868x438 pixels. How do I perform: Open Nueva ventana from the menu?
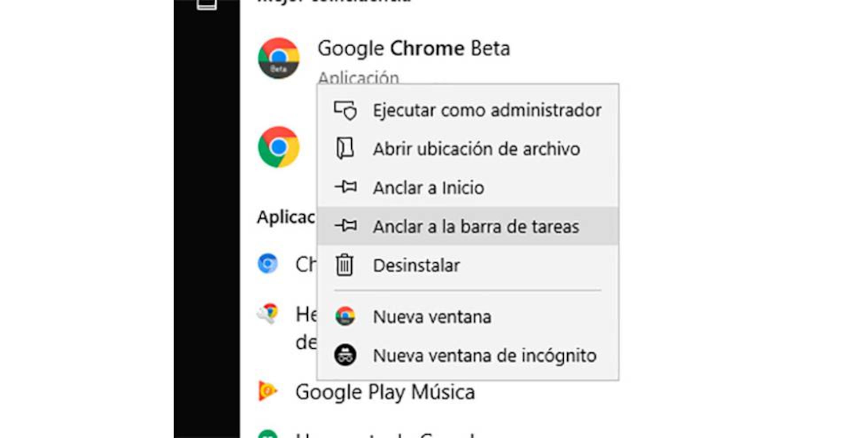pyautogui.click(x=432, y=317)
